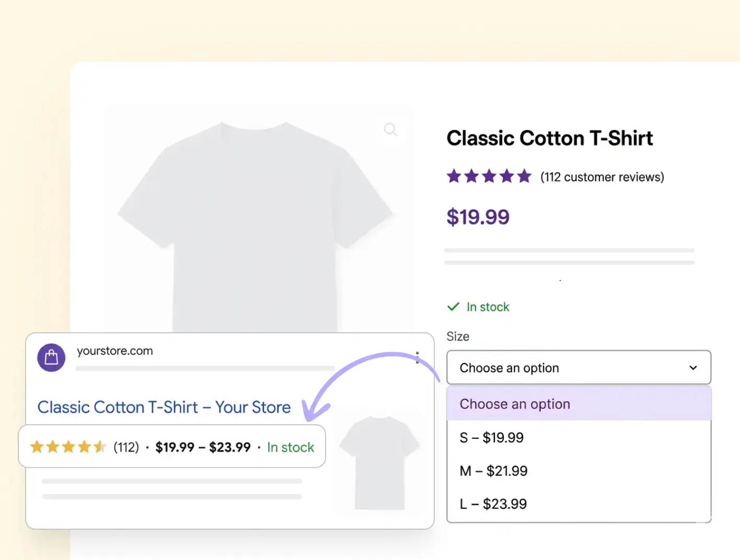The height and width of the screenshot is (560, 740).
Task: Click the Size label above dropdown
Action: tap(458, 336)
